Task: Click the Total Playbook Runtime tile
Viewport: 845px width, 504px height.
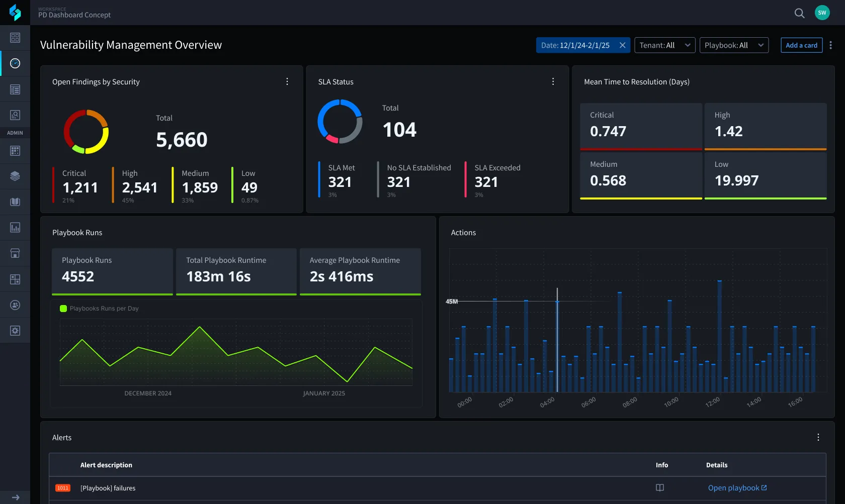Action: pos(236,271)
